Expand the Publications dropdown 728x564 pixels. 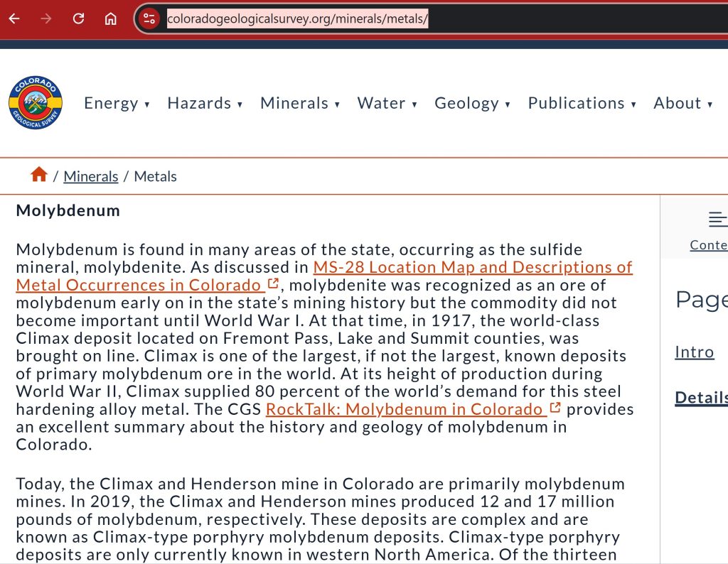point(582,104)
